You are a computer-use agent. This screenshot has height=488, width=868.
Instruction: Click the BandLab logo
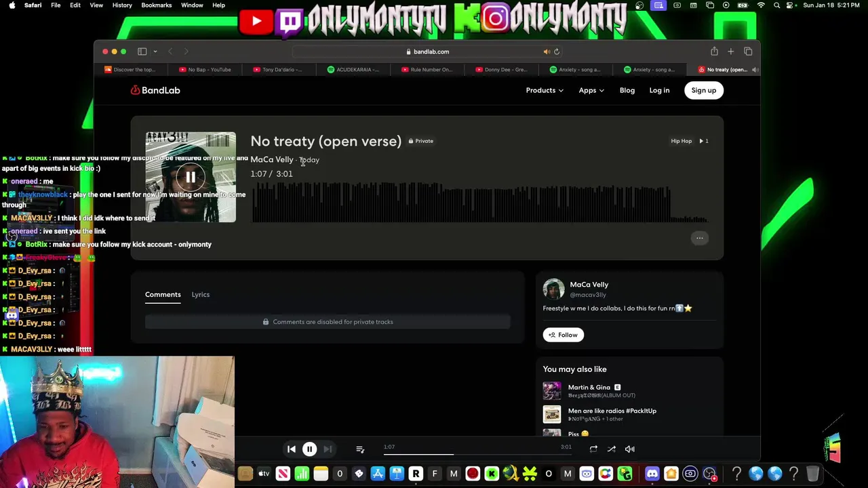tap(155, 90)
